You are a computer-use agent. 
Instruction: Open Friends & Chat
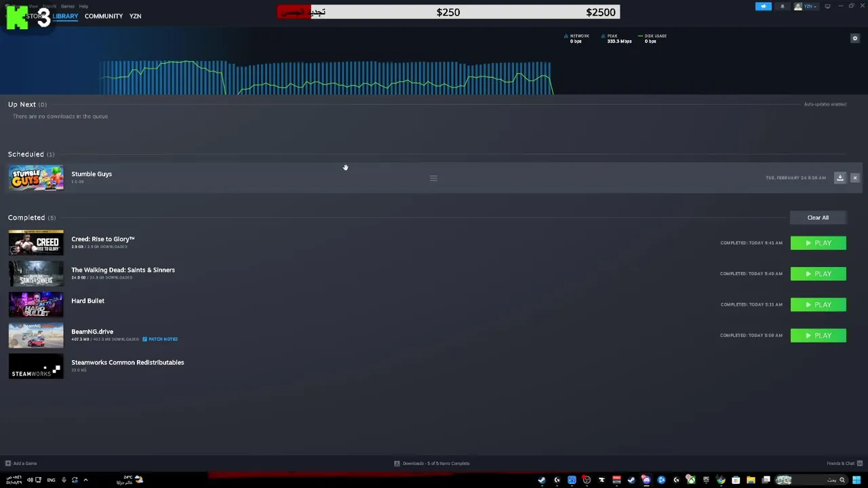(844, 464)
